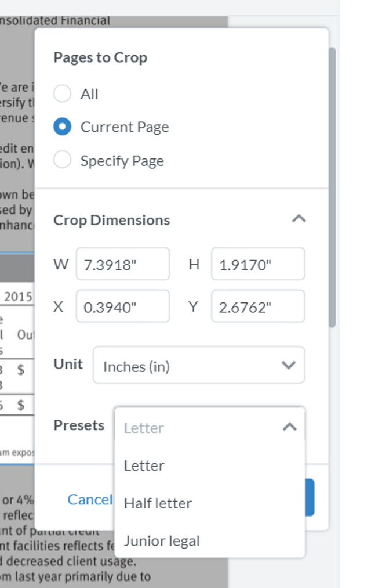The width and height of the screenshot is (371, 588).
Task: Click the Y offset input field
Action: point(257,306)
